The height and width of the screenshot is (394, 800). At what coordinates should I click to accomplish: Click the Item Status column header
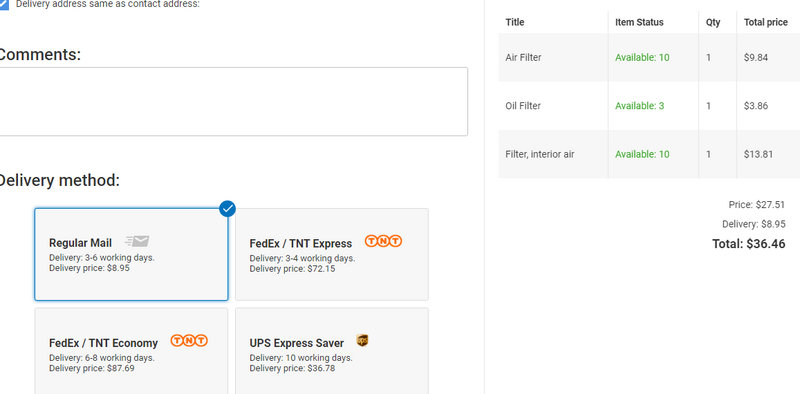639,22
